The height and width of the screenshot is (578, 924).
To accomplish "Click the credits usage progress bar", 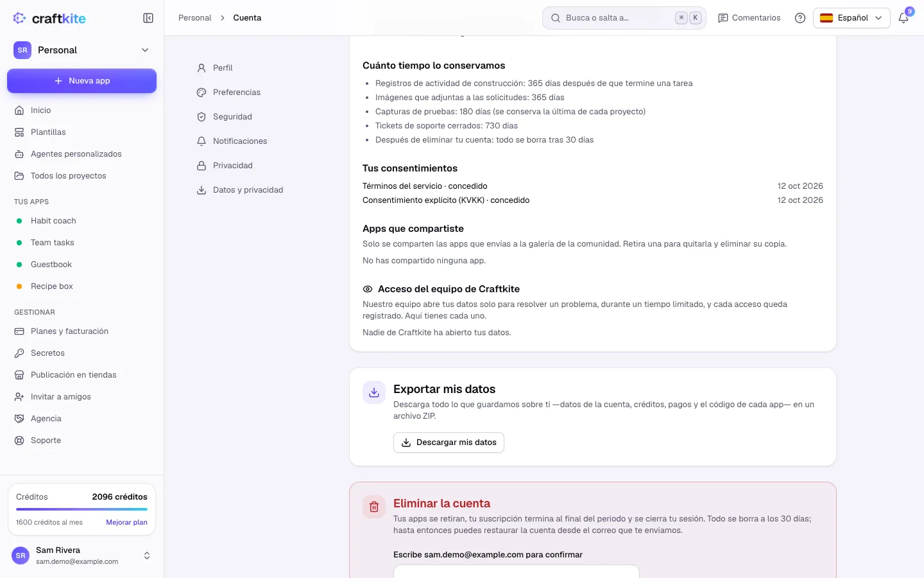I will (x=81, y=509).
